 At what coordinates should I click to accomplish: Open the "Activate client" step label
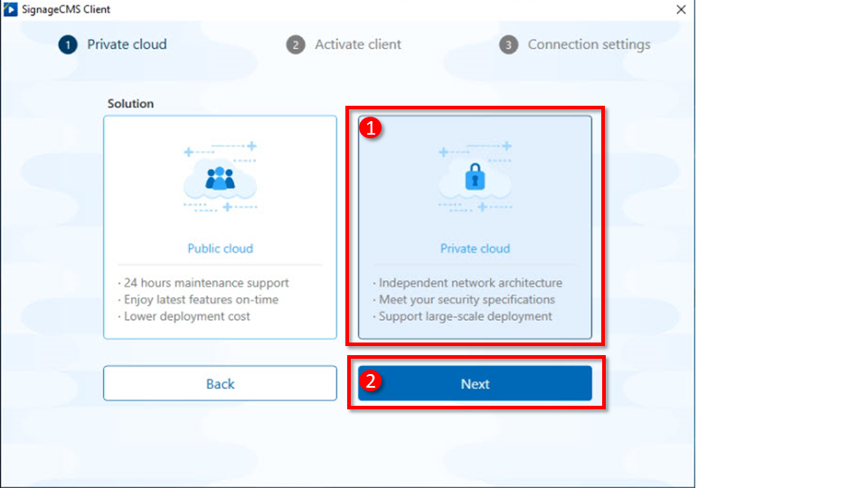[358, 44]
